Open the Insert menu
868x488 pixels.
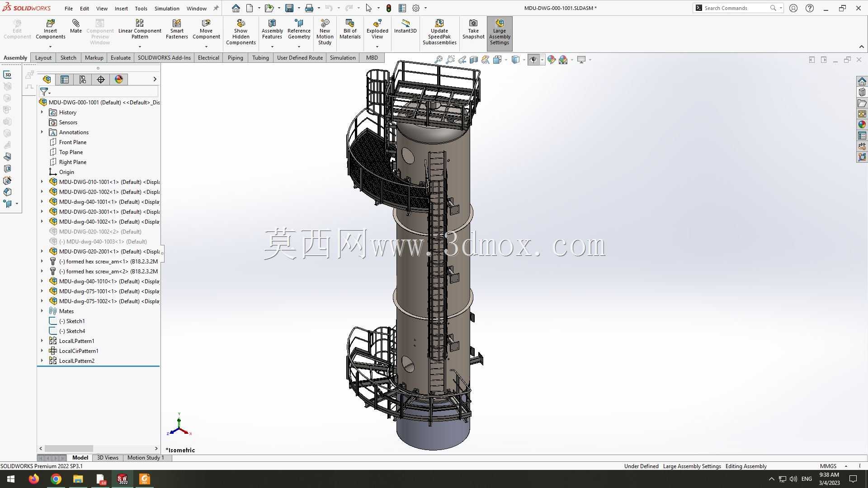tap(121, 8)
